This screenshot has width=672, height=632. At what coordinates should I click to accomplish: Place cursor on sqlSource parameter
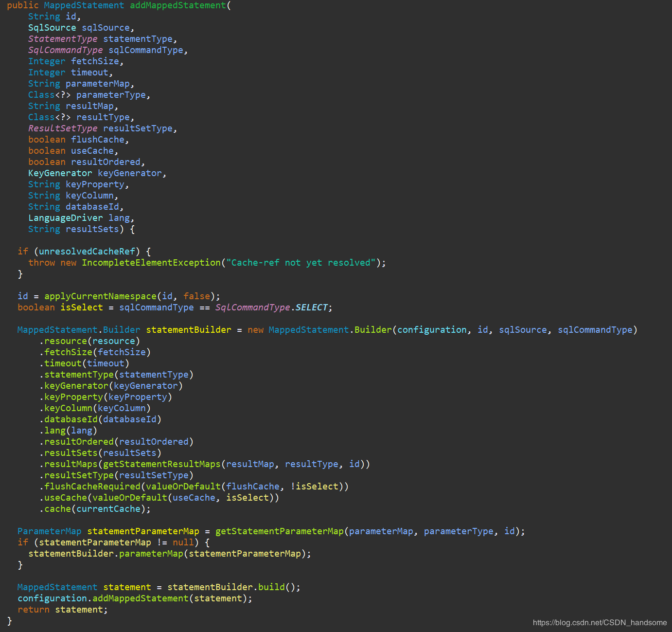point(106,28)
